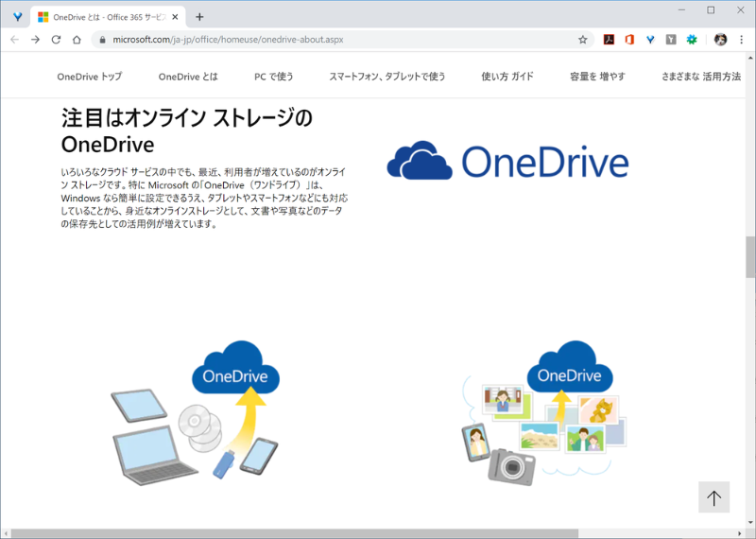Select the PC で使う menu item

point(274,77)
